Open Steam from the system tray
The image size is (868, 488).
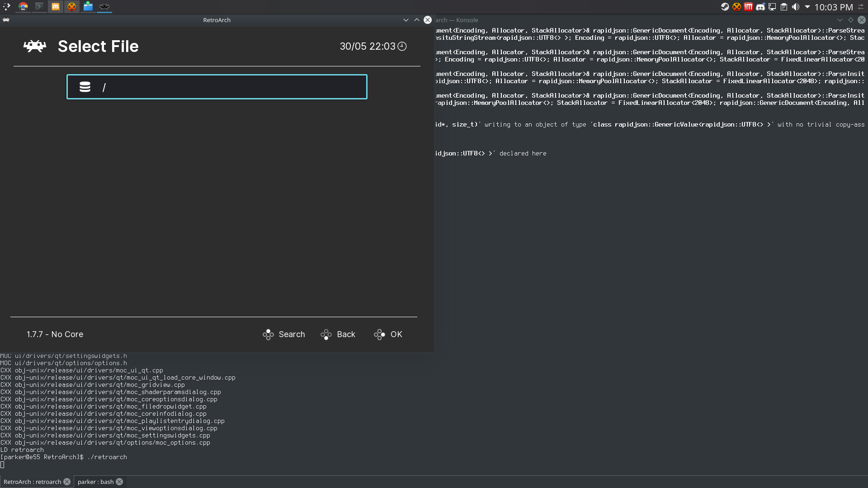click(725, 7)
